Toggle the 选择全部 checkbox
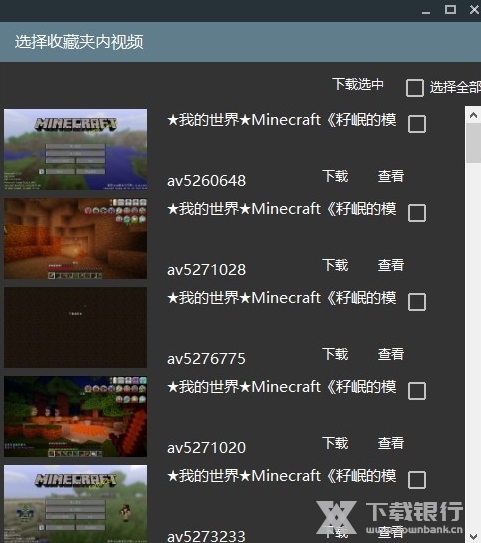Viewport: 481px width, 543px height. 415,88
